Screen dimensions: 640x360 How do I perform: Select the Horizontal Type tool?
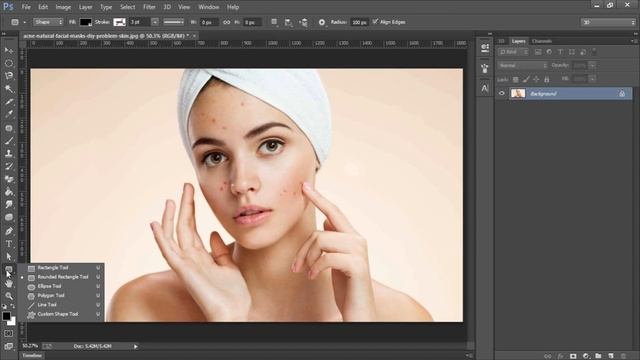pos(9,244)
